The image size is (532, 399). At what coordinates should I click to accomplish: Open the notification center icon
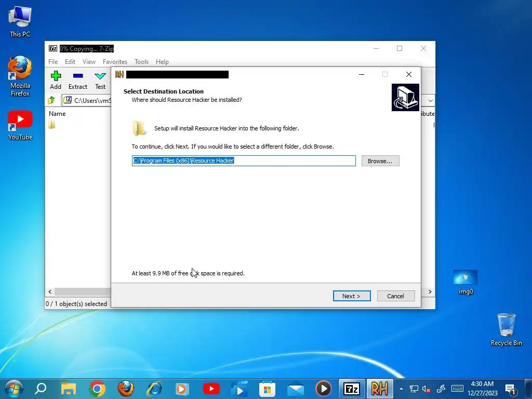(510, 389)
